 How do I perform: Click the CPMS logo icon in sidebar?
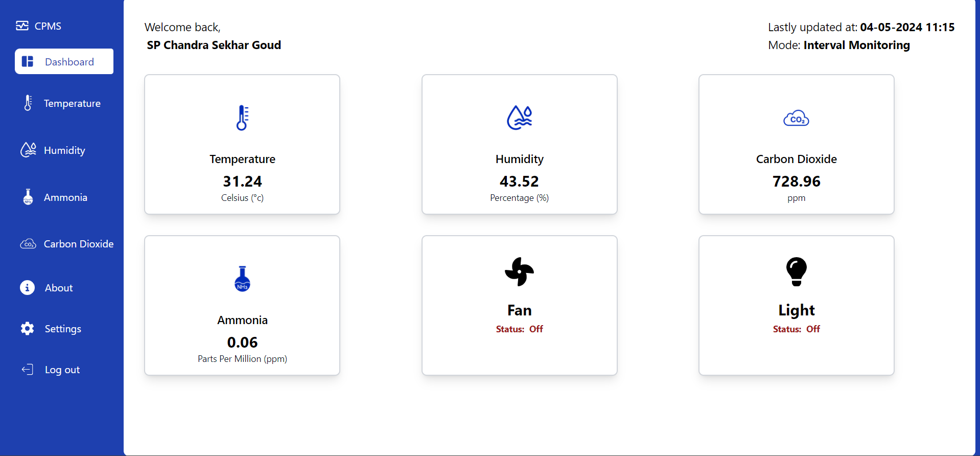22,26
